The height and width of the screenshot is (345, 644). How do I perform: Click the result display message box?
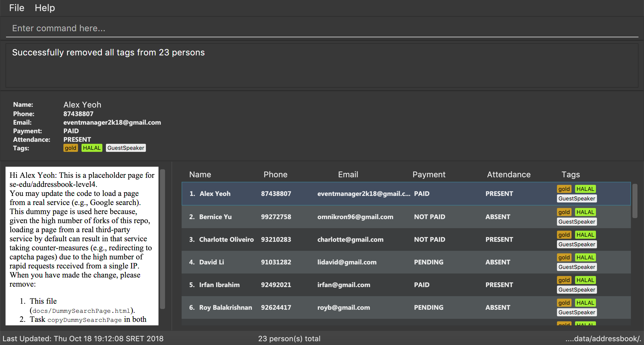click(x=322, y=65)
